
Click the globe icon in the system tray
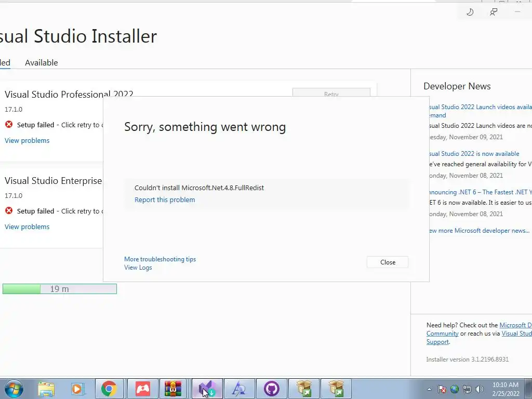(x=454, y=389)
